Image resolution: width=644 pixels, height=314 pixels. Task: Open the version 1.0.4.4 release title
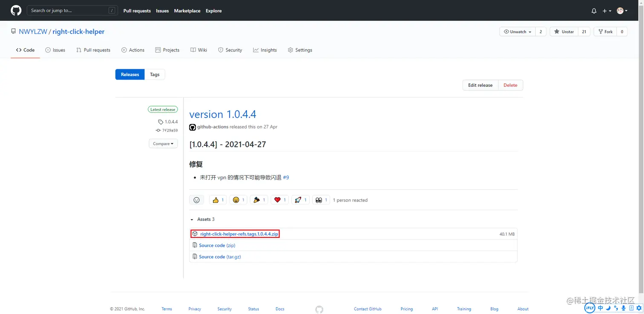coord(223,114)
